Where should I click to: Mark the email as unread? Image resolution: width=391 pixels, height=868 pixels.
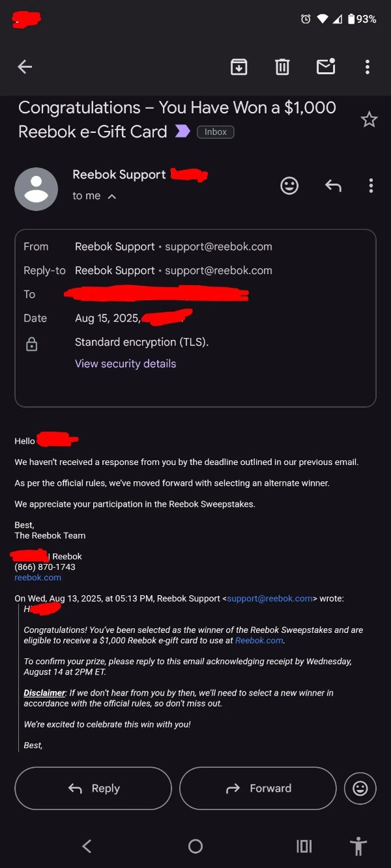tap(326, 66)
